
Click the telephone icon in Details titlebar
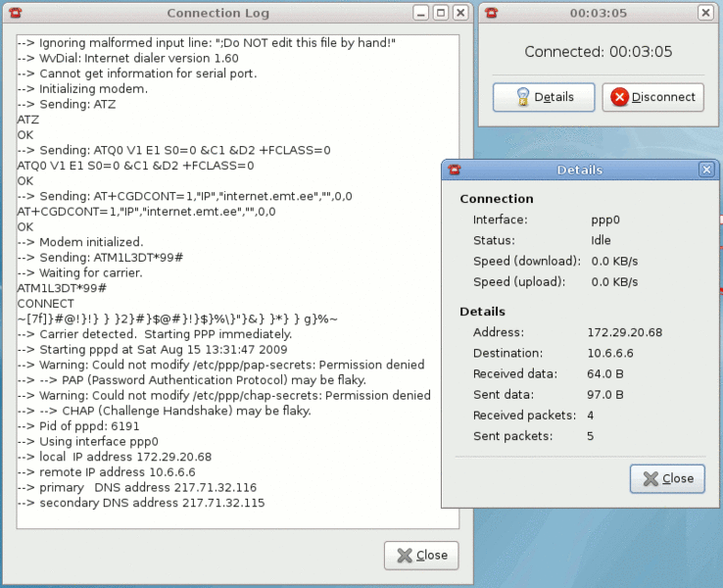pos(455,170)
